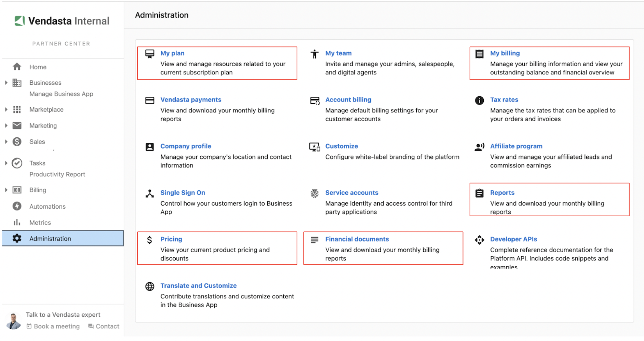Click the Home house icon in sidebar

pyautogui.click(x=17, y=67)
